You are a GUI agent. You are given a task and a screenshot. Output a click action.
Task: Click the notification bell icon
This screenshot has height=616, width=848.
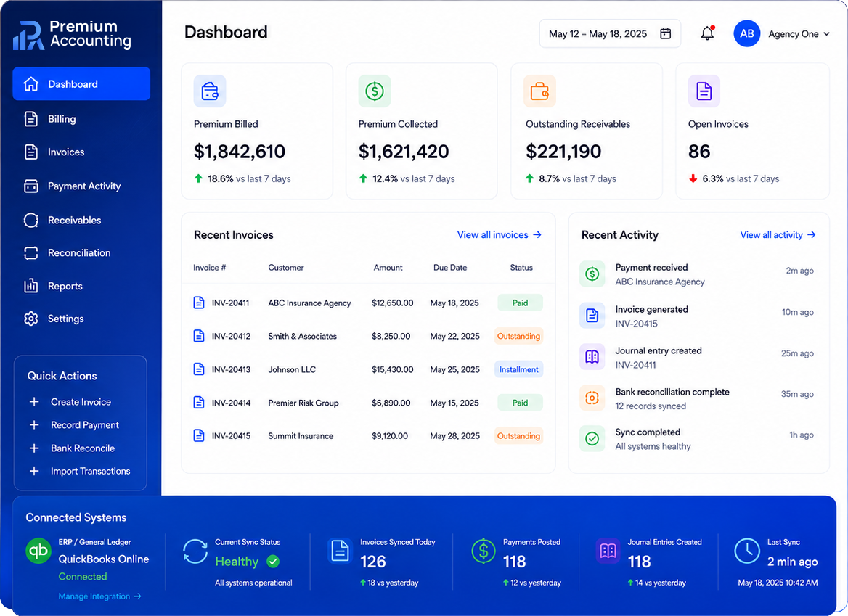(x=707, y=33)
